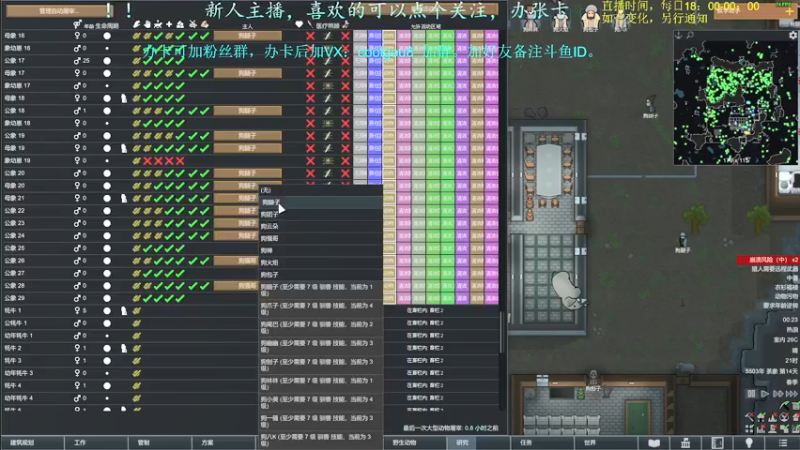The width and height of the screenshot is (800, 450).
Task: Toggle 公象 25 checkmark under hand column
Action: pos(147,248)
